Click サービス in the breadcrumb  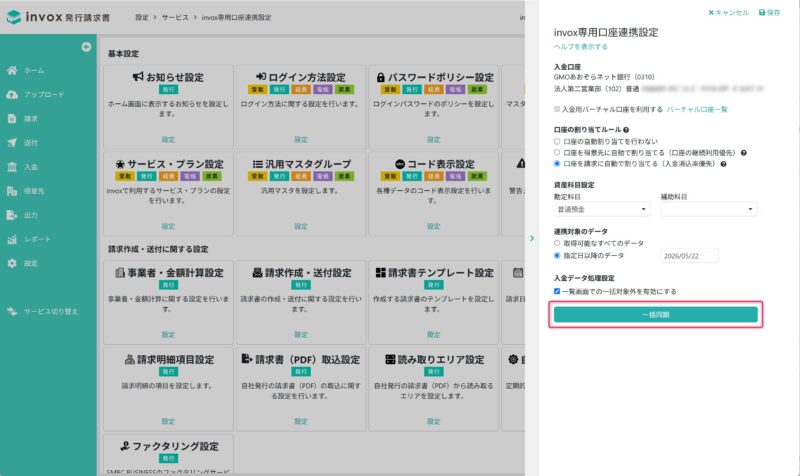coord(175,17)
